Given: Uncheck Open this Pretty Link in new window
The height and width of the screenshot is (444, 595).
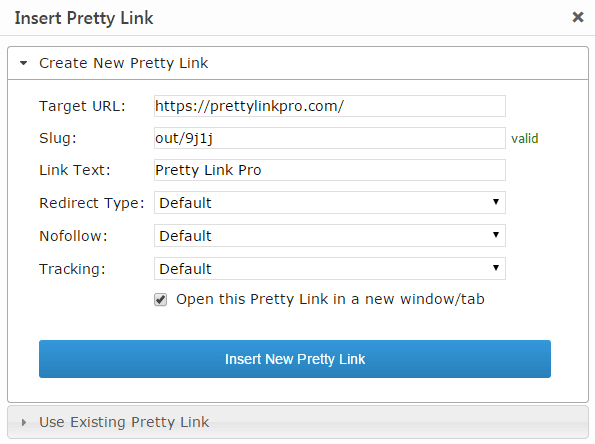Looking at the screenshot, I should [x=161, y=299].
